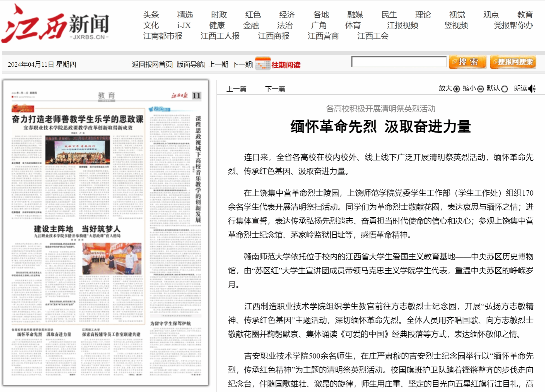Open the 精选 navigation item
The width and height of the screenshot is (545, 392).
[185, 15]
